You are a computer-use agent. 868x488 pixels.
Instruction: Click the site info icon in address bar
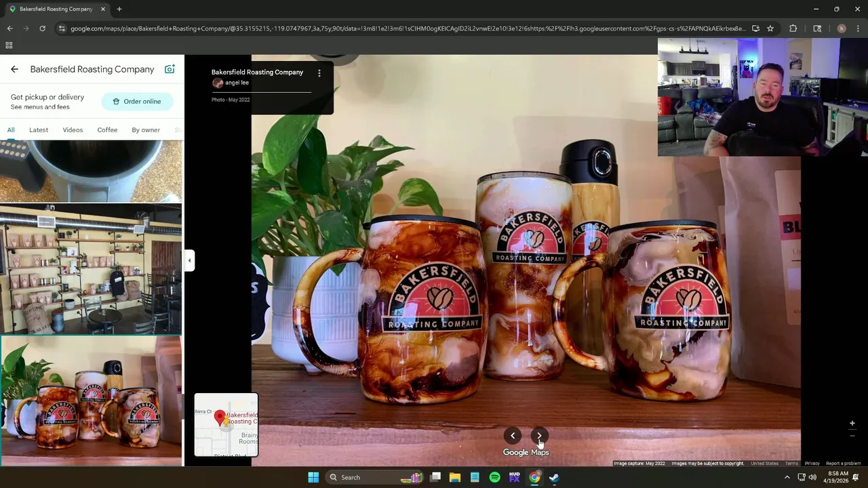(x=62, y=28)
